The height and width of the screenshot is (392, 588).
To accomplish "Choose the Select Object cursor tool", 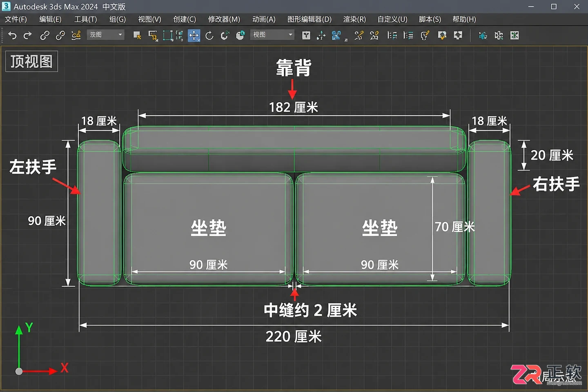I will coord(137,36).
